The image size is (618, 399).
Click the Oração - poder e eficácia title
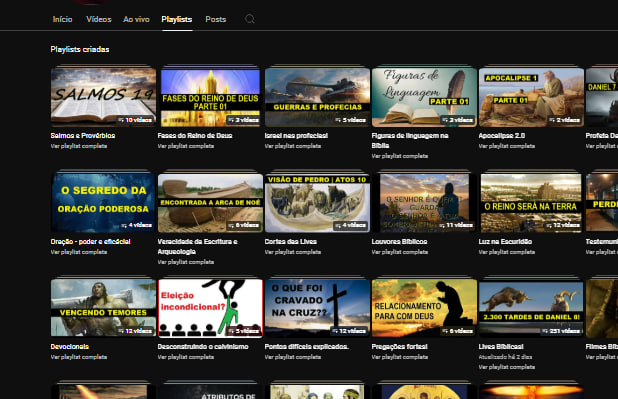tap(90, 242)
